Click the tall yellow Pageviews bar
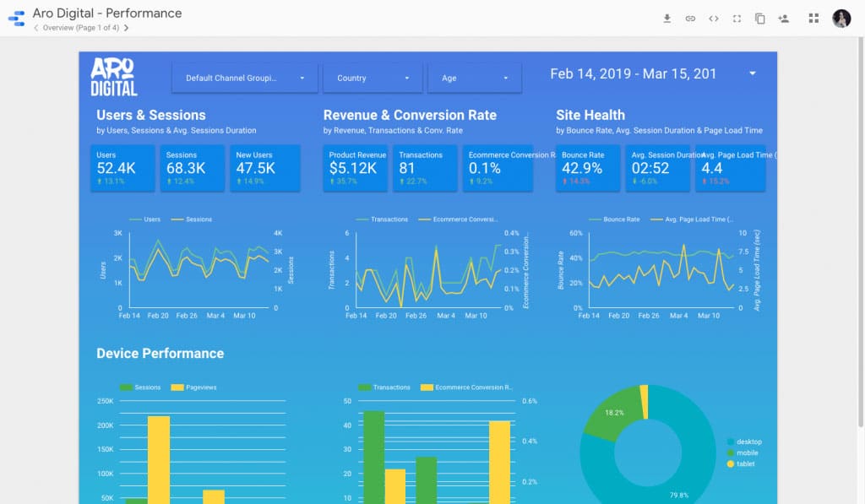 coord(159,460)
